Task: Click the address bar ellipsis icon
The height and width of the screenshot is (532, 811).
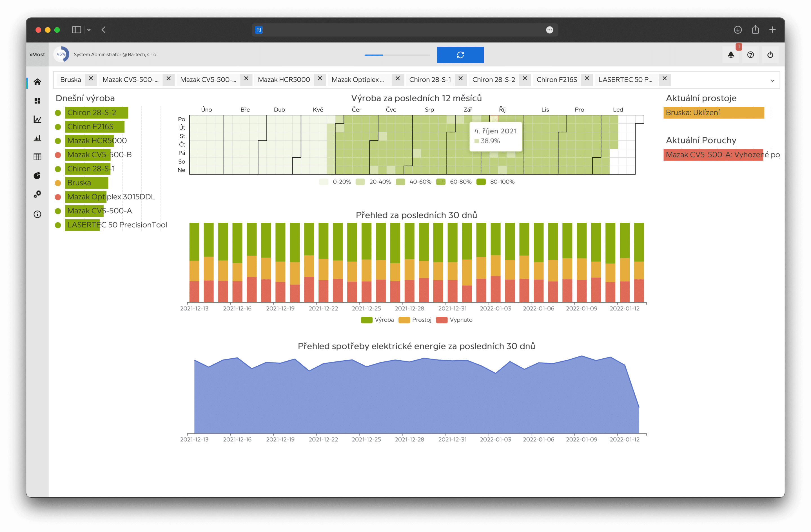Action: (x=550, y=30)
